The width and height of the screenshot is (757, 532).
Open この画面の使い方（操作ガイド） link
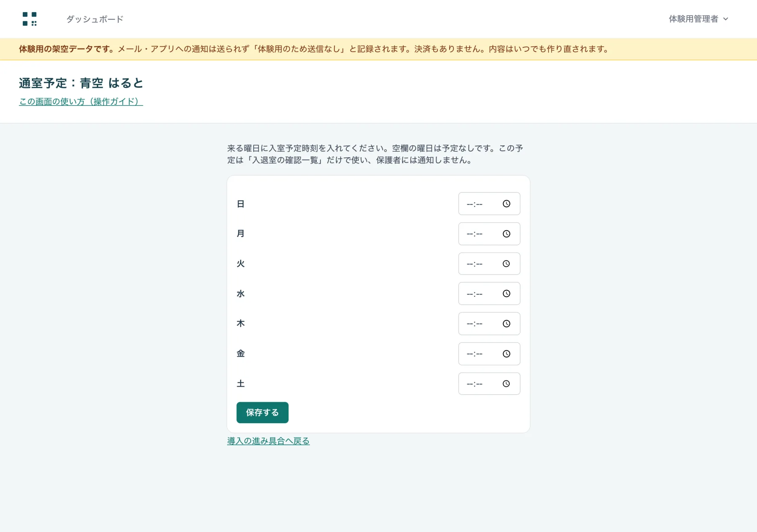point(81,102)
